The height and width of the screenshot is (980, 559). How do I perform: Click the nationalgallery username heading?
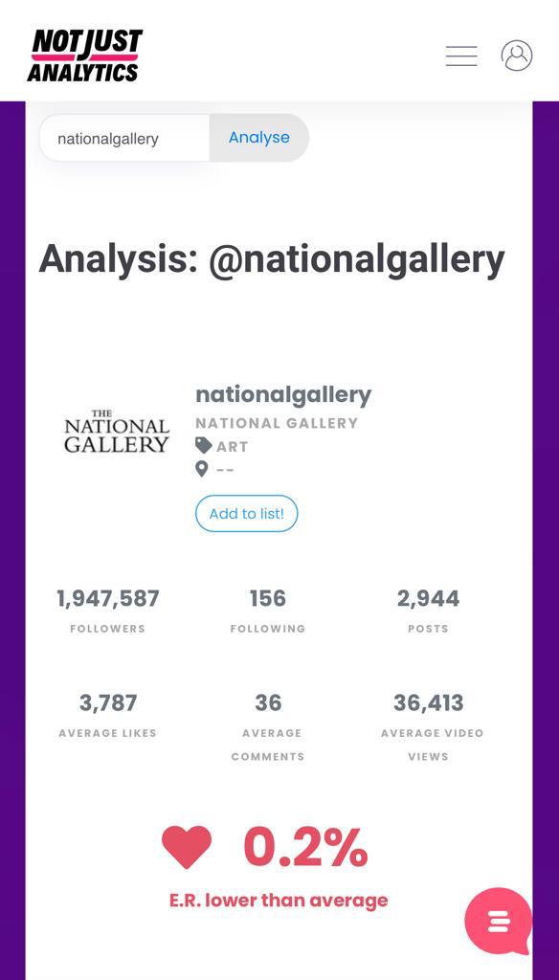(283, 394)
